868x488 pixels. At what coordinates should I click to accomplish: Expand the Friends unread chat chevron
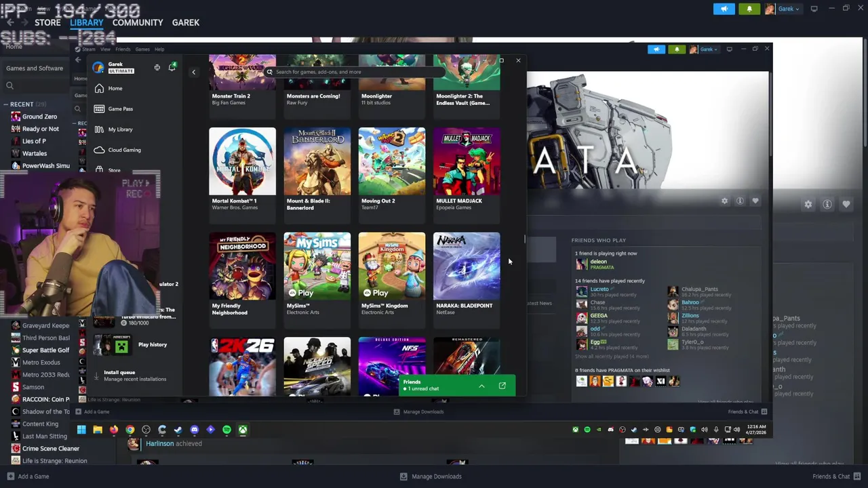(481, 386)
